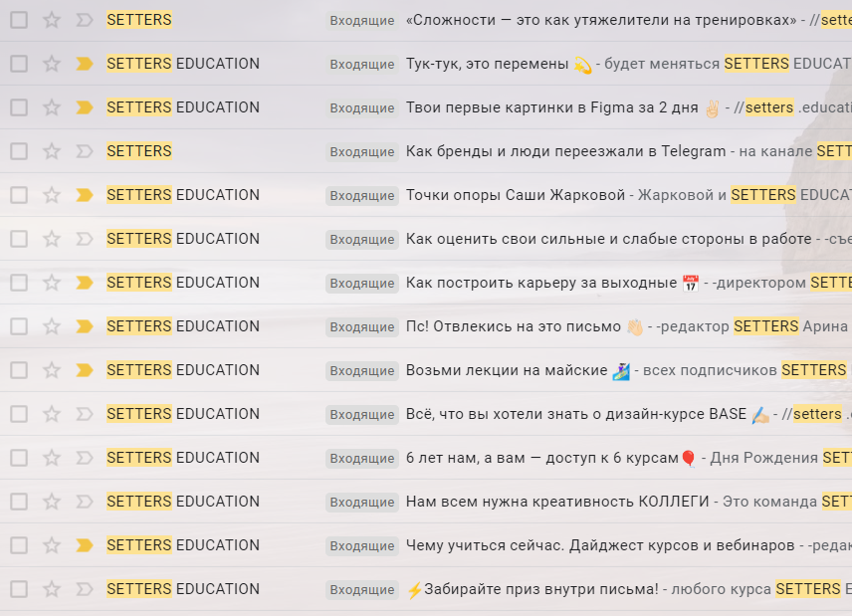Check the 'Твои первые картинки в Figma' email
Viewport: 852px width, 616px height.
pos(19,107)
